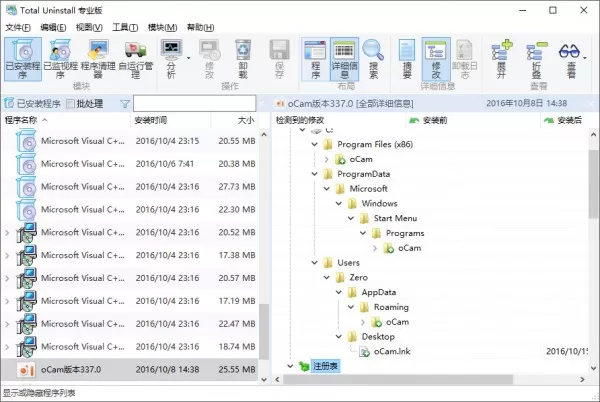
Task: Select the 注册表 registry tree item
Action: pyautogui.click(x=325, y=366)
